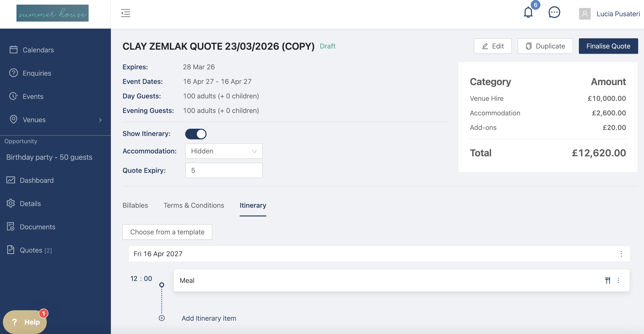Click Choose from a template button
This screenshot has height=334, width=644.
[x=167, y=232]
